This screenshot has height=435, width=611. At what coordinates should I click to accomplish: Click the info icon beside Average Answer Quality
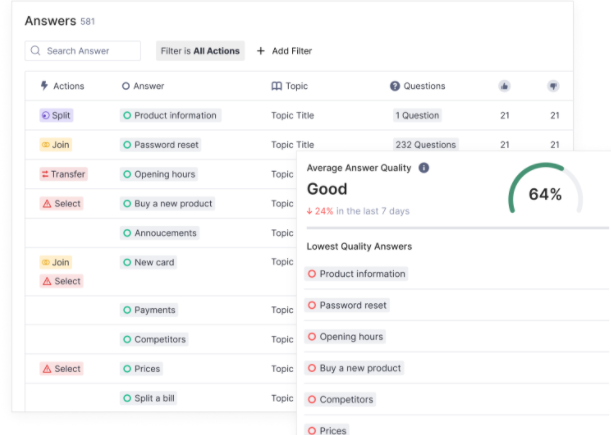click(424, 168)
